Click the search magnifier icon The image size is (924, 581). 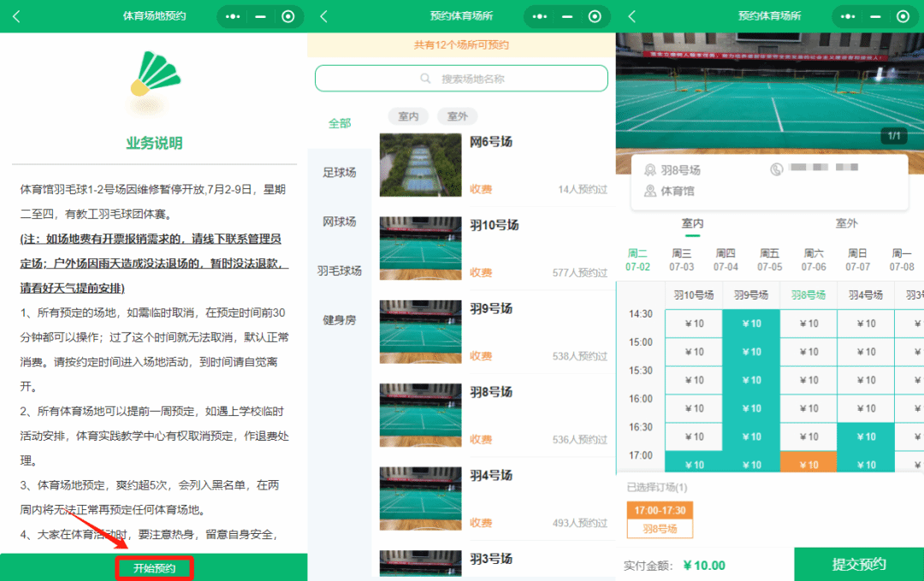coord(425,79)
